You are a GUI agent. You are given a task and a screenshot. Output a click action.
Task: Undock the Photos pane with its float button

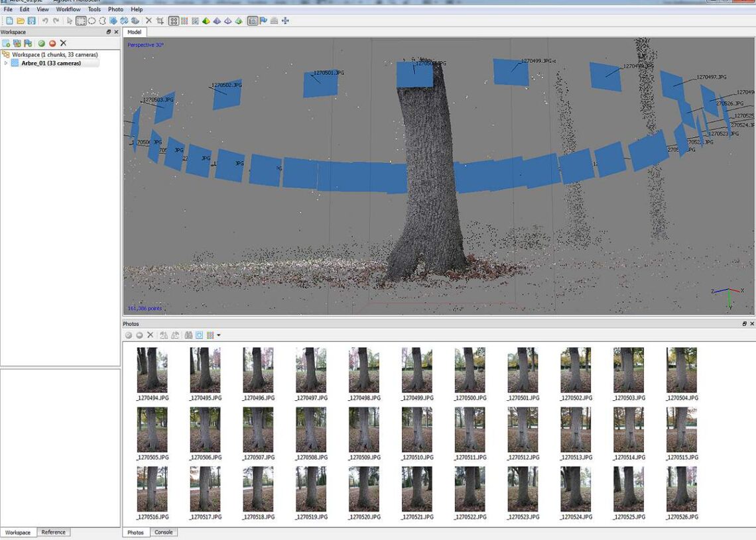click(x=744, y=323)
